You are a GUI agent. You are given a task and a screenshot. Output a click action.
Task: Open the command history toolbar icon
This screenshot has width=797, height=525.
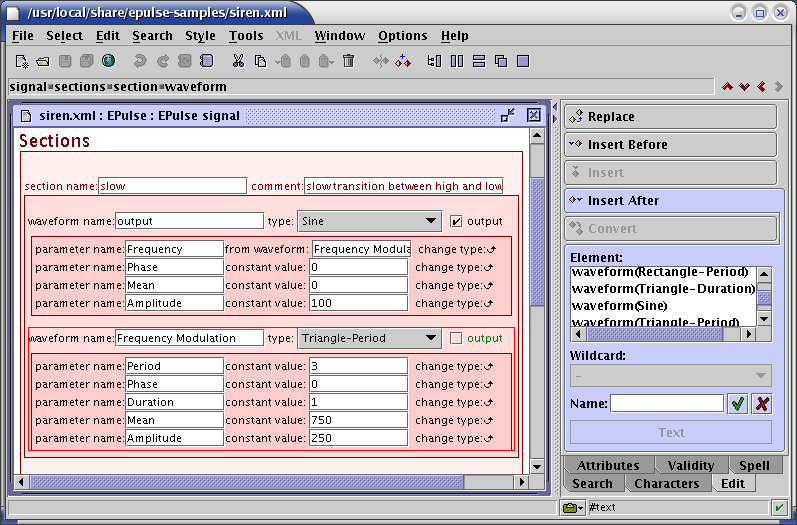click(x=206, y=61)
